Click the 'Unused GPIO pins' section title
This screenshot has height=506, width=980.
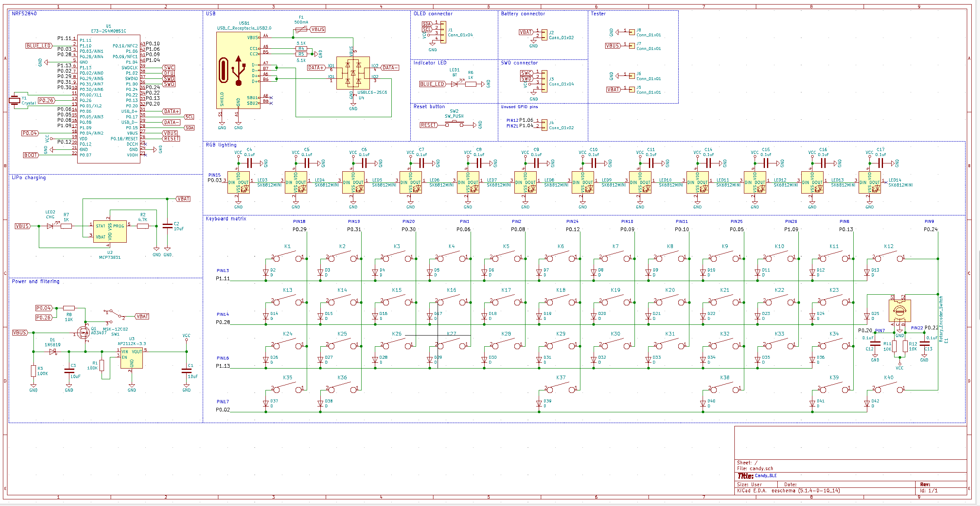coord(519,107)
